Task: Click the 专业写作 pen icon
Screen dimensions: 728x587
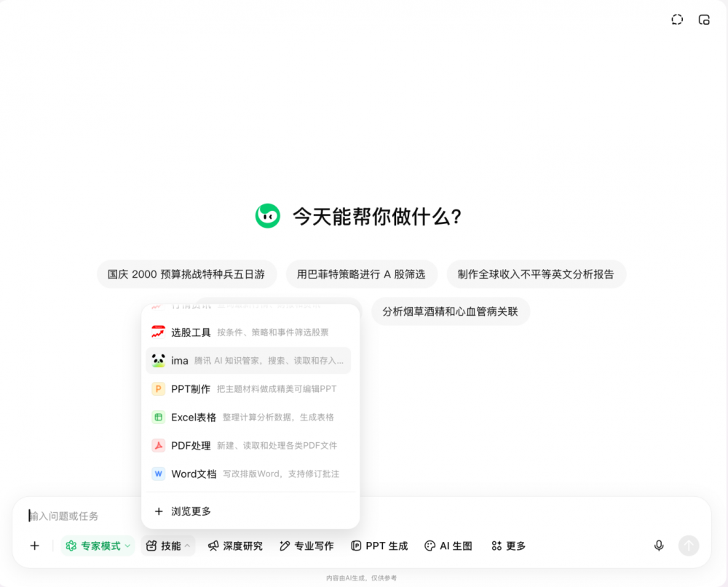Action: [285, 546]
